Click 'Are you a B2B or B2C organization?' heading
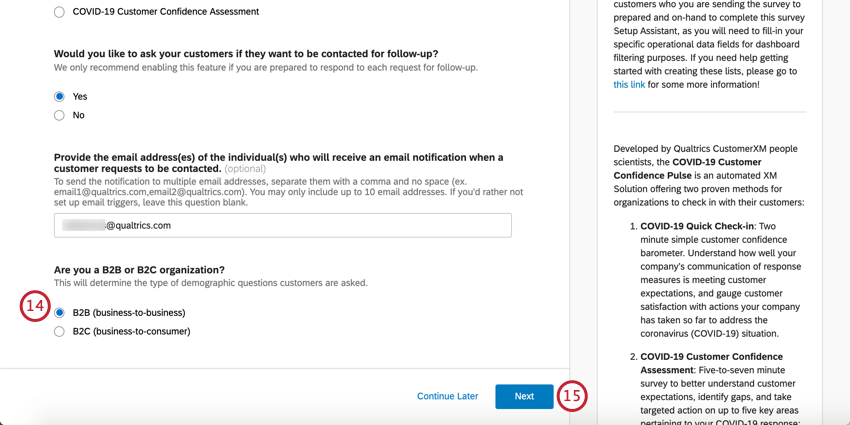This screenshot has height=425, width=850. (139, 269)
